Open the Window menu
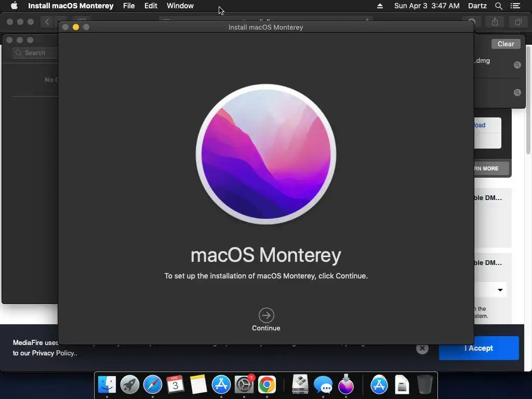This screenshot has width=532, height=399. [x=180, y=6]
